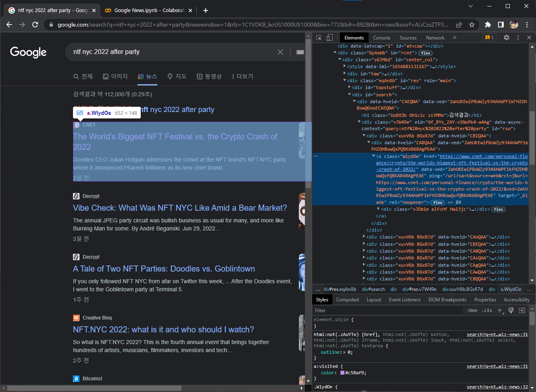Open the browser side panel icon
This screenshot has width=536, height=392.
click(501, 25)
